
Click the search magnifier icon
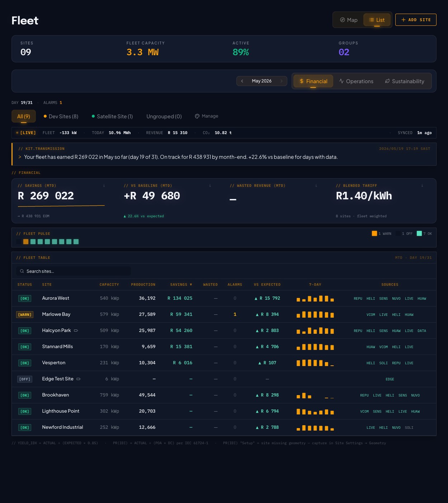point(22,271)
